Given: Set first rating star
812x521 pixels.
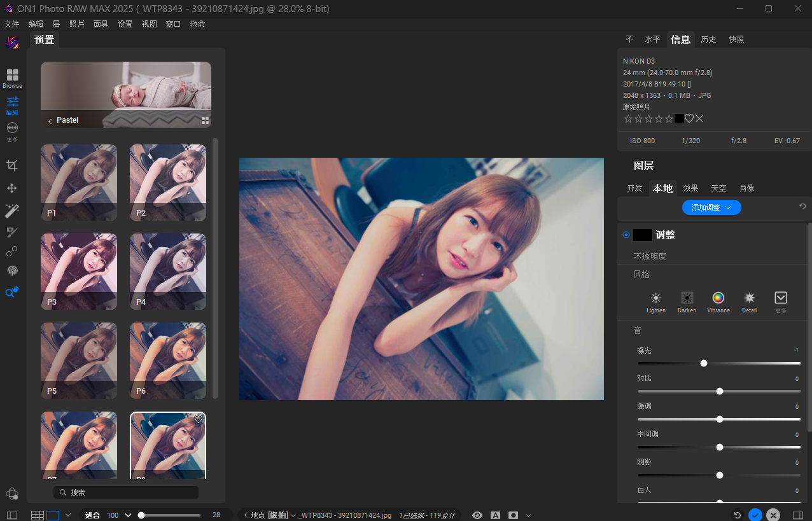Looking at the screenshot, I should tap(628, 118).
